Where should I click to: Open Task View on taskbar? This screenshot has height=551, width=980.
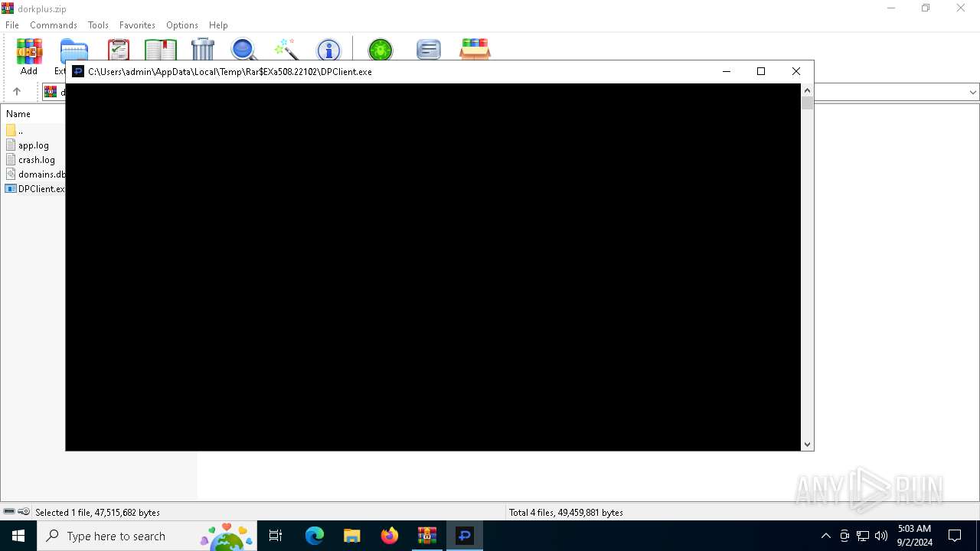point(276,536)
